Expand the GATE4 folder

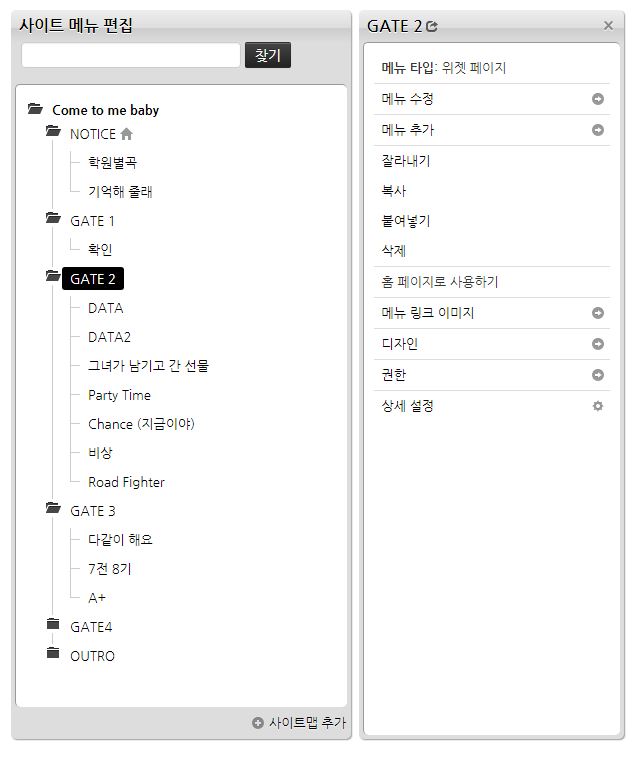click(x=53, y=625)
